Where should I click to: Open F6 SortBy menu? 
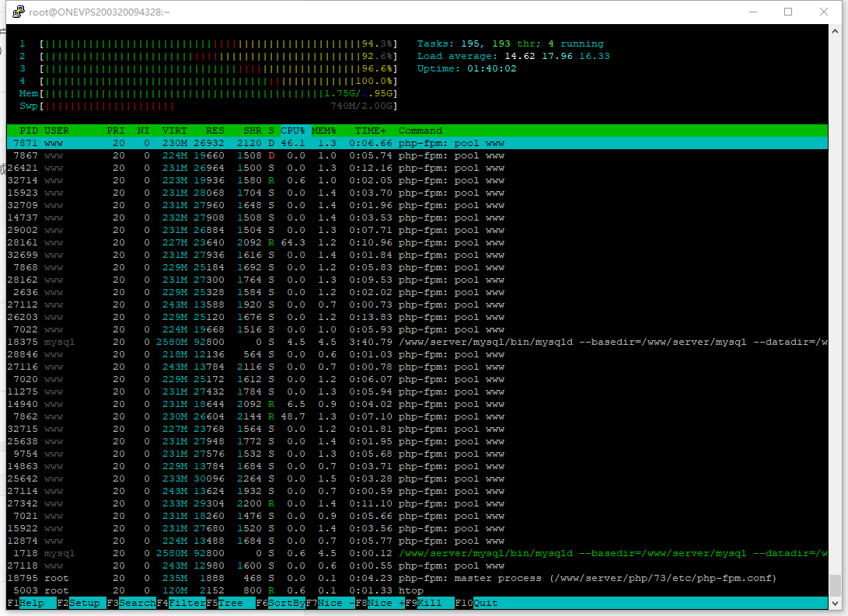pyautogui.click(x=281, y=603)
